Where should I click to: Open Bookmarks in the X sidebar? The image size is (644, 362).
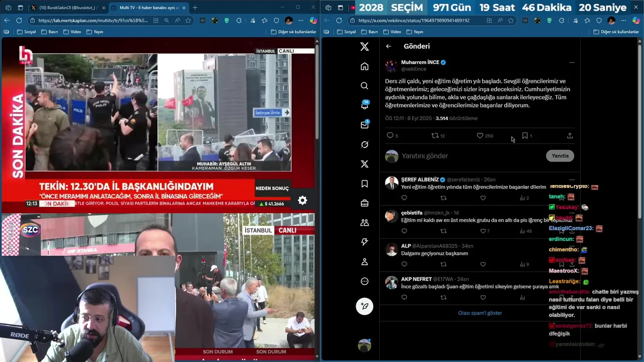365,184
